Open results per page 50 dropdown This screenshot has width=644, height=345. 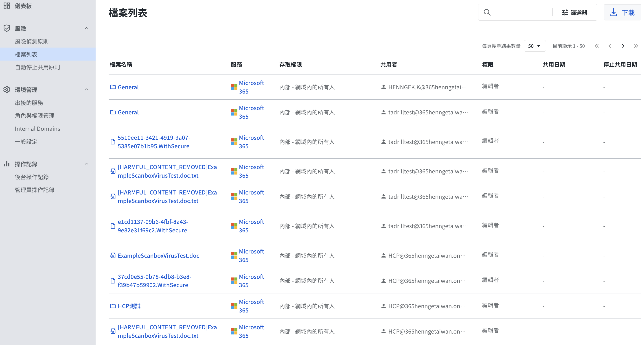pyautogui.click(x=534, y=46)
